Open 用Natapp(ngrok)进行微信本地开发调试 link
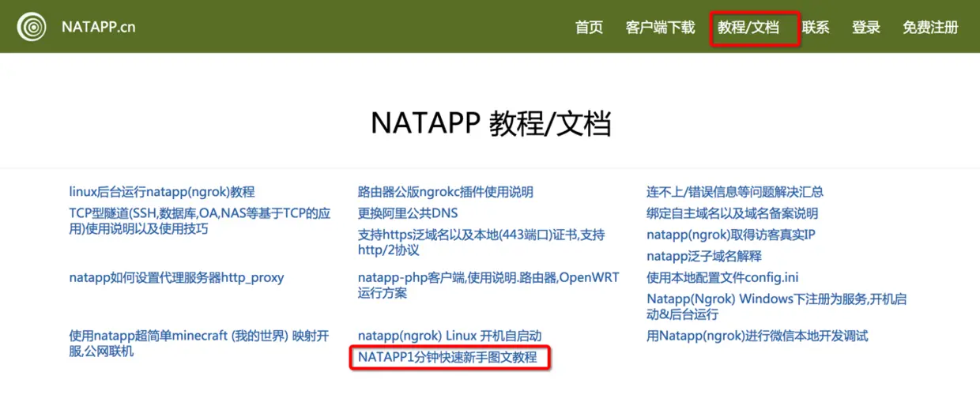The height and width of the screenshot is (406, 980). [x=757, y=336]
